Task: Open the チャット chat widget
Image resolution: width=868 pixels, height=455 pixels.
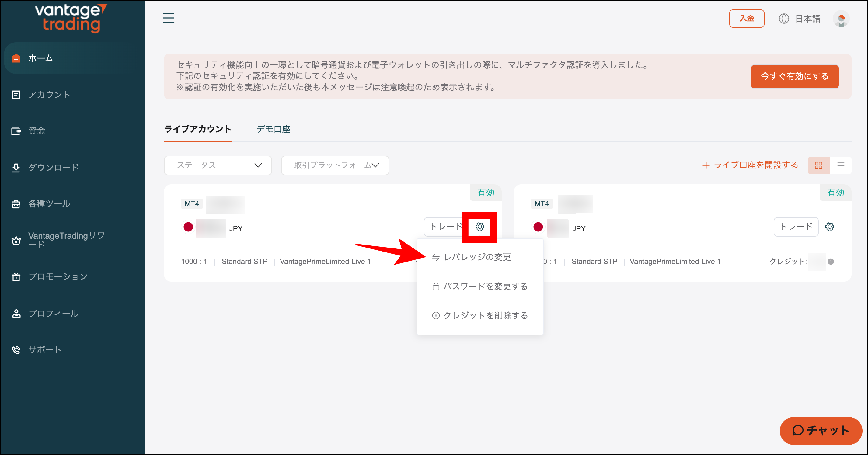Action: [820, 430]
